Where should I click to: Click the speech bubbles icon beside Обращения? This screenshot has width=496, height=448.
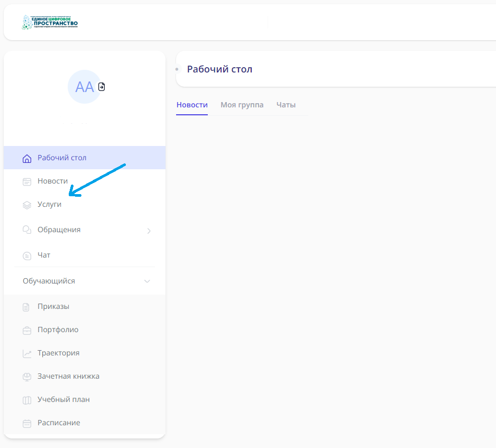(27, 230)
